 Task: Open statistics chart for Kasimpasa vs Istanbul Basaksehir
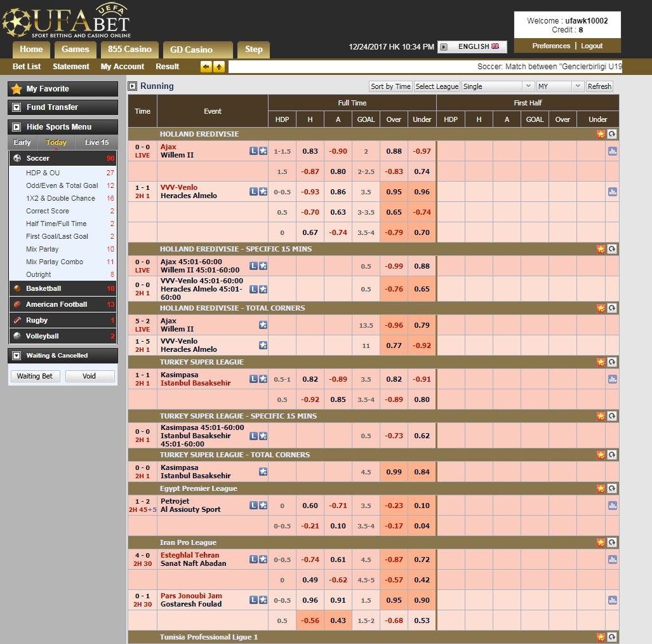pos(613,379)
